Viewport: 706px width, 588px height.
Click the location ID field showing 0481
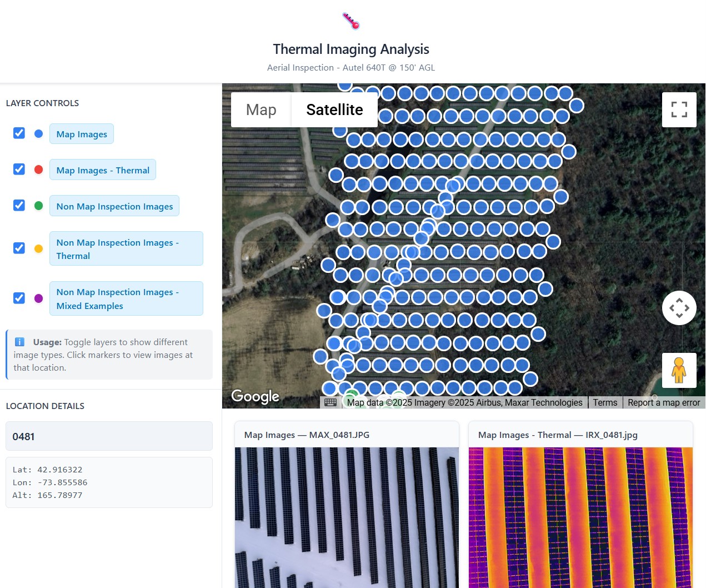pos(109,436)
